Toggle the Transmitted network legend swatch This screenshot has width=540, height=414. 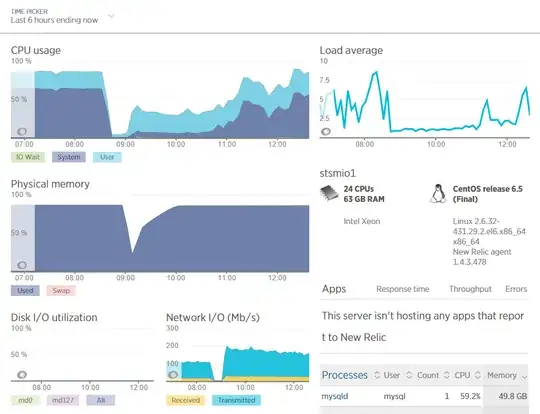(x=237, y=400)
